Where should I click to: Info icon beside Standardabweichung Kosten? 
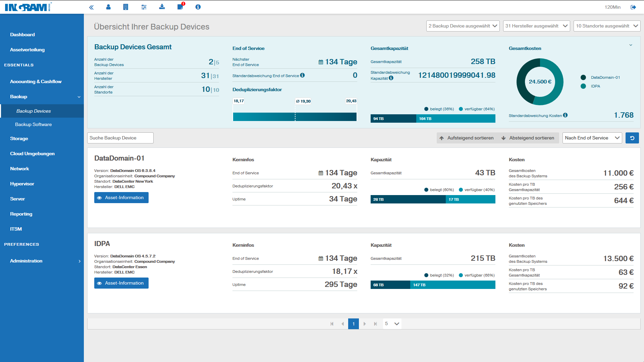coord(566,115)
